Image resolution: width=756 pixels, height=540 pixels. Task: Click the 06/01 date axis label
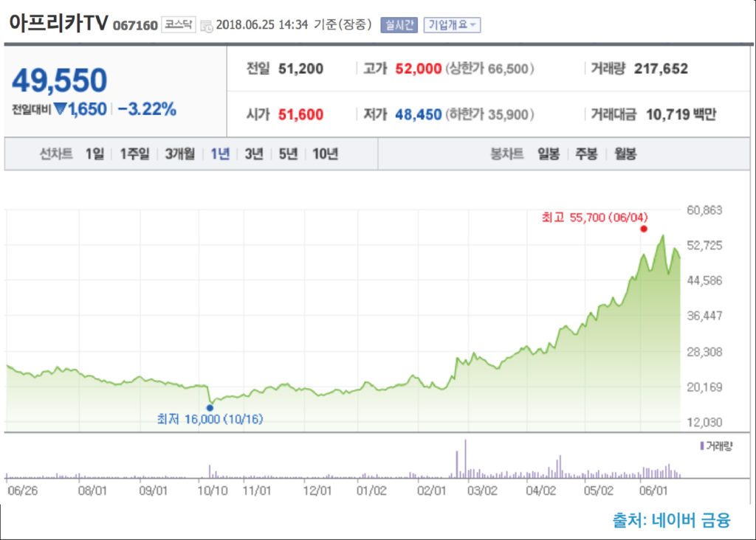point(653,491)
